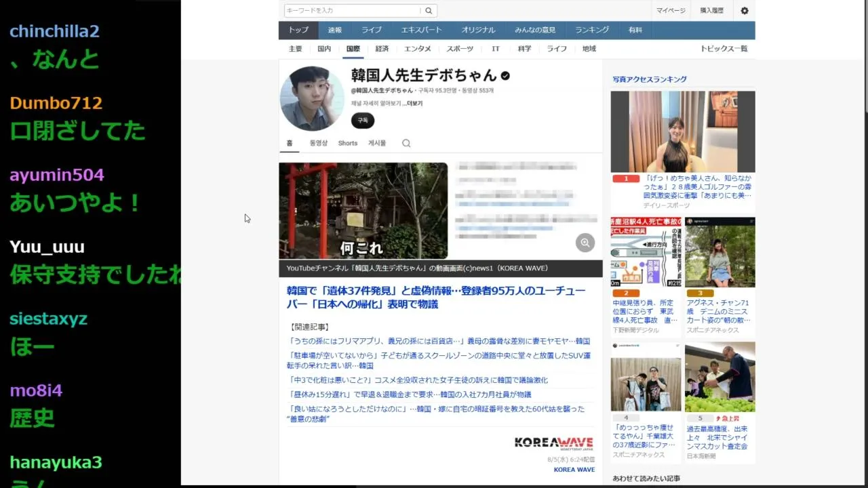Open rank 3 article about アグネス・チャン71歳

(x=719, y=312)
